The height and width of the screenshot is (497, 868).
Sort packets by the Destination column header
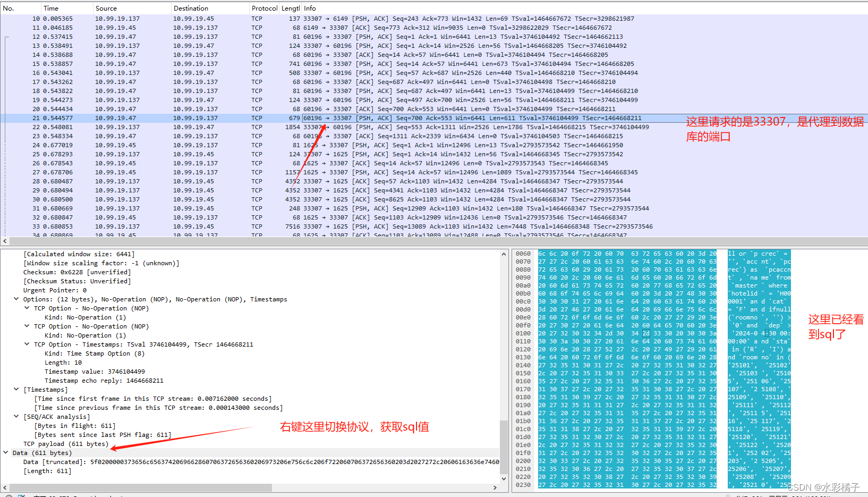click(210, 8)
